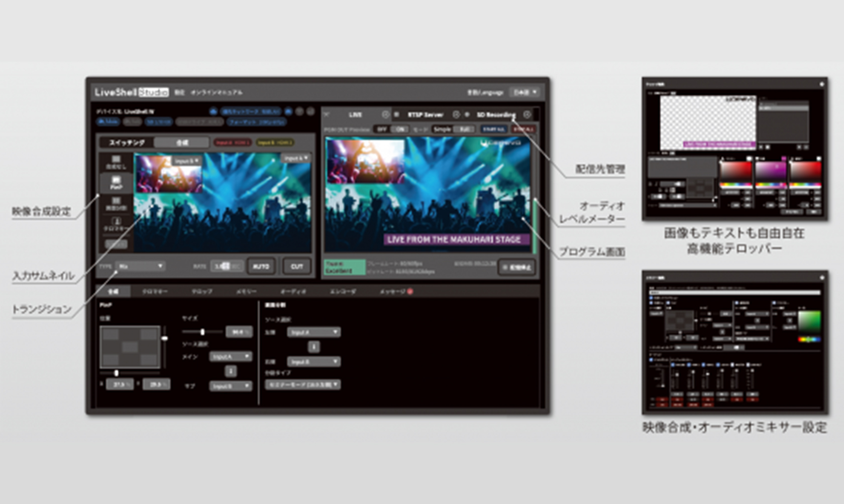This screenshot has height=504, width=844.
Task: Adjust the PinP size slider
Action: click(202, 332)
